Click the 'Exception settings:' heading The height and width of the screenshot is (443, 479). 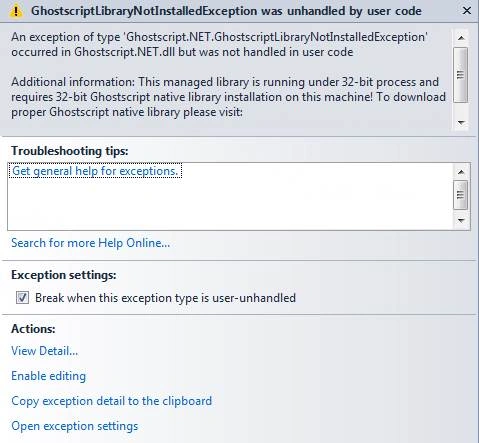[64, 275]
